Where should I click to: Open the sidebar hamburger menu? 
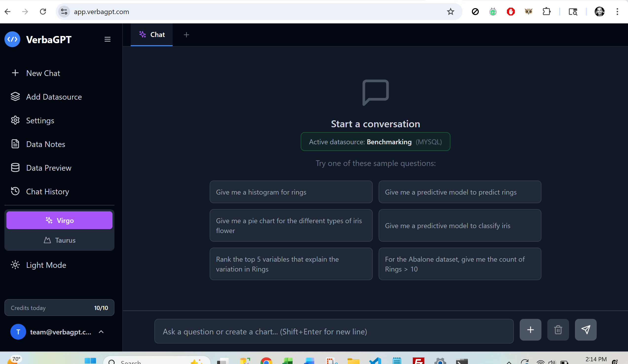point(107,39)
